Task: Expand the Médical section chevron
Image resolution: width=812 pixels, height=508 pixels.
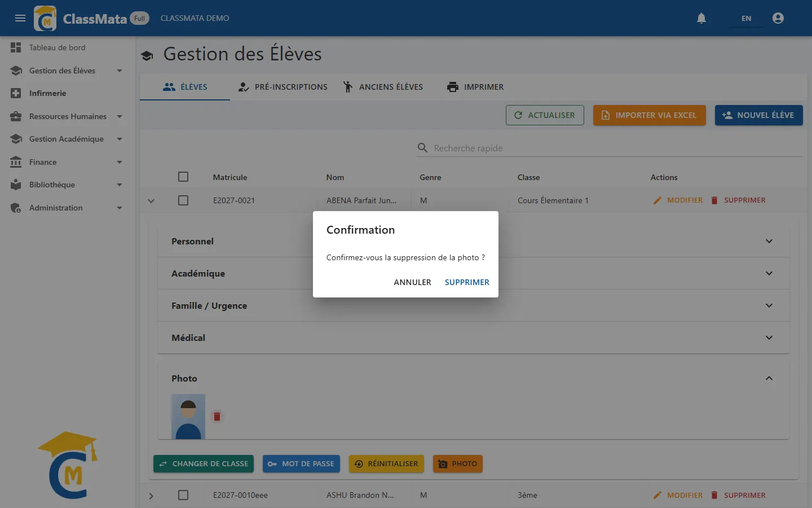Action: [x=769, y=338]
